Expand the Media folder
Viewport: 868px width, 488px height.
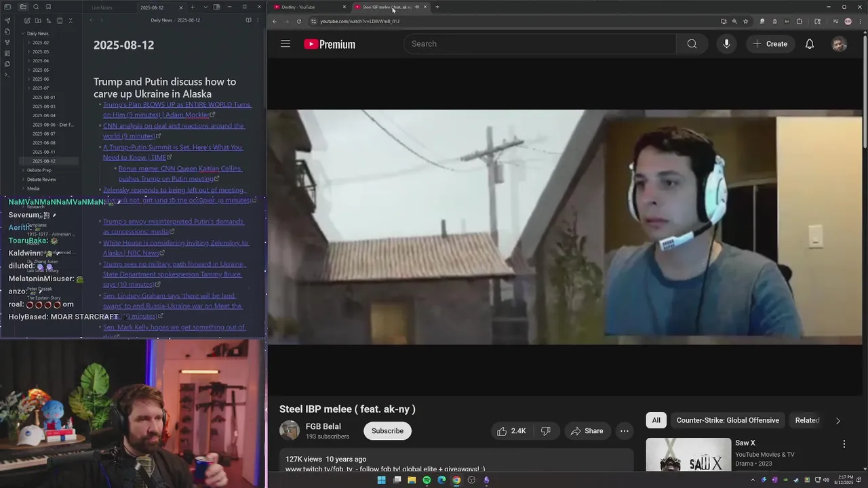tap(22, 188)
